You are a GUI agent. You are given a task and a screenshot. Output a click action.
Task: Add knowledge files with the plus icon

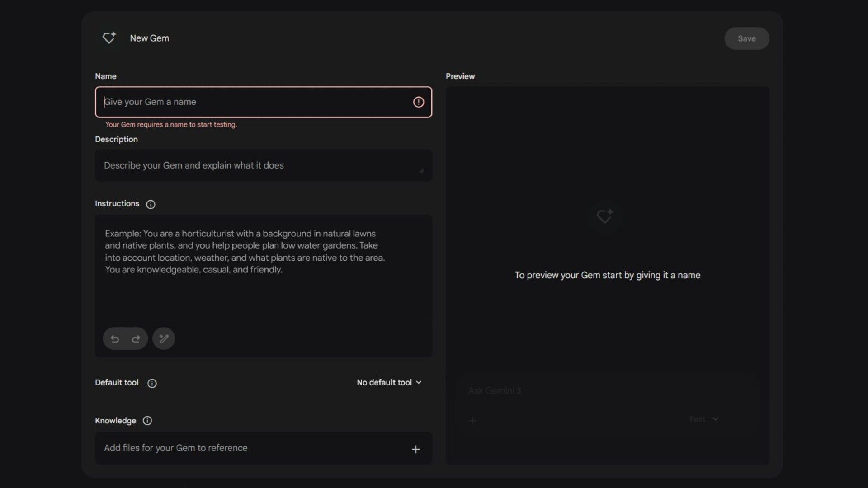pos(416,449)
